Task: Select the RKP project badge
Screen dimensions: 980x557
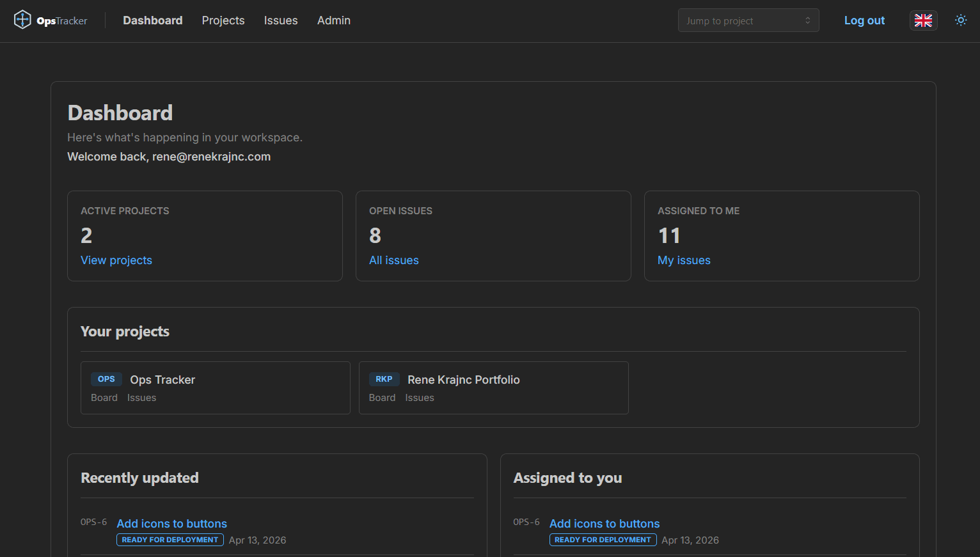Action: (384, 379)
